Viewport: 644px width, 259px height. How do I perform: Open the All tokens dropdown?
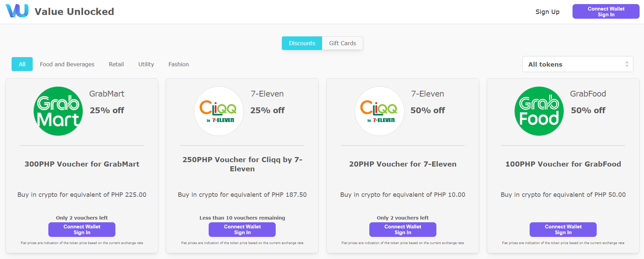tap(578, 64)
